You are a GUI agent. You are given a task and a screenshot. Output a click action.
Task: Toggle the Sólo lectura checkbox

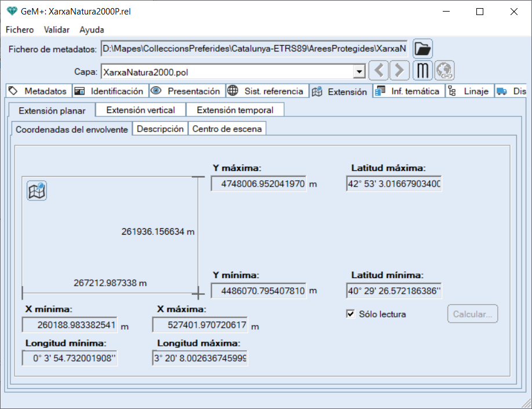click(x=350, y=314)
